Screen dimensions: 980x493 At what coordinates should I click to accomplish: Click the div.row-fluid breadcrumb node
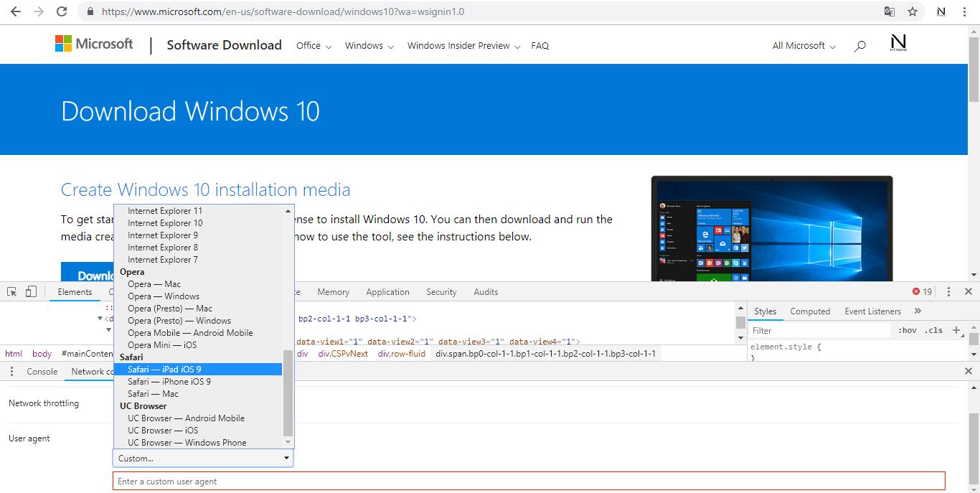[402, 353]
